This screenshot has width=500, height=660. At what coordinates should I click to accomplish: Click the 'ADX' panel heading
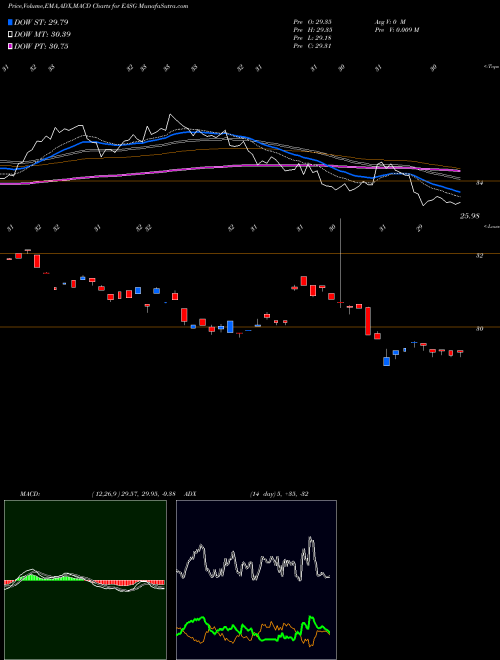tap(190, 494)
